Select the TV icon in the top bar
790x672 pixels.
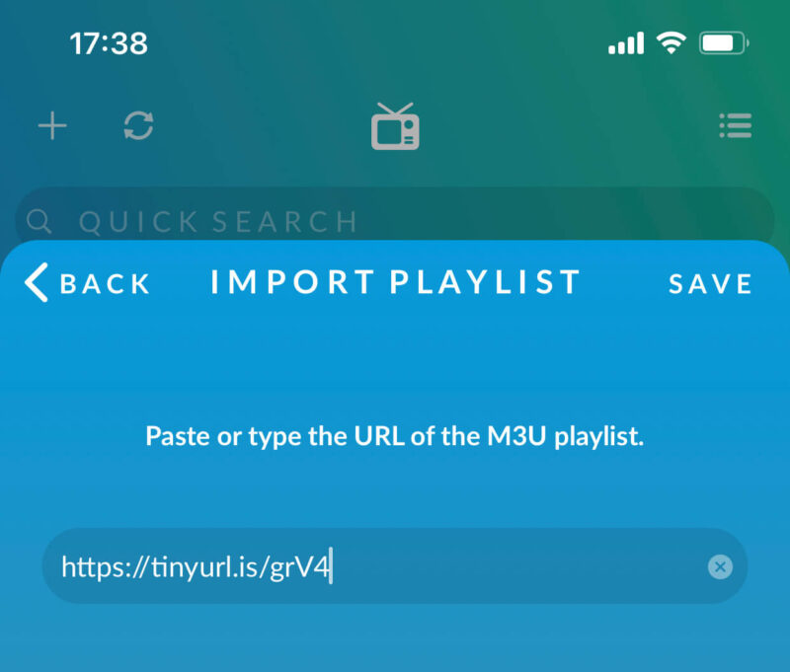pyautogui.click(x=394, y=126)
